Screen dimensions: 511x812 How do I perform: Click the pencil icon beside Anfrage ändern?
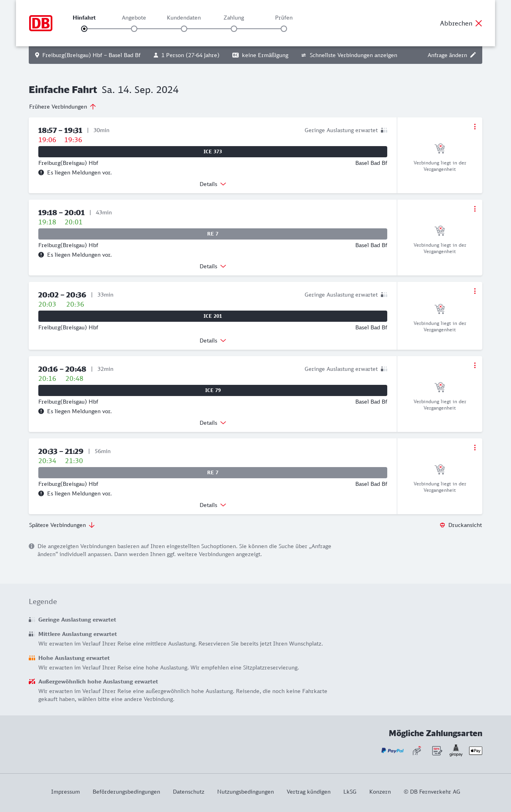click(x=473, y=55)
